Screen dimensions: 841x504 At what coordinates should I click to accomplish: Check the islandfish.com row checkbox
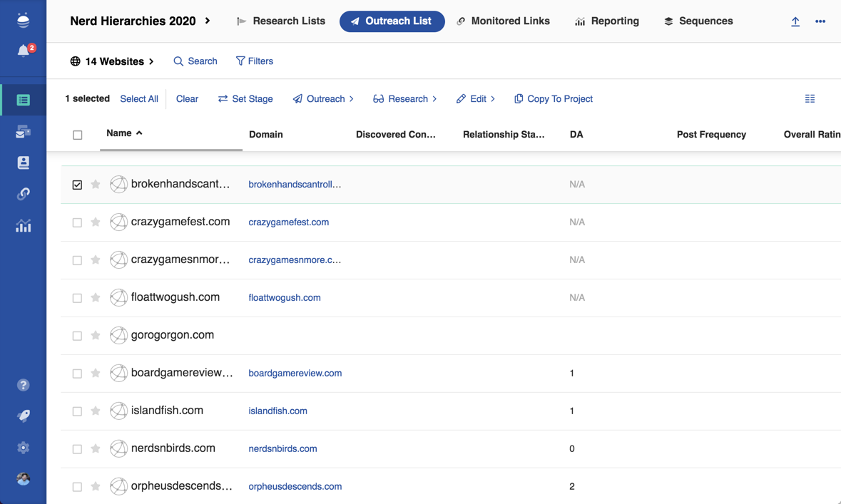coord(77,411)
